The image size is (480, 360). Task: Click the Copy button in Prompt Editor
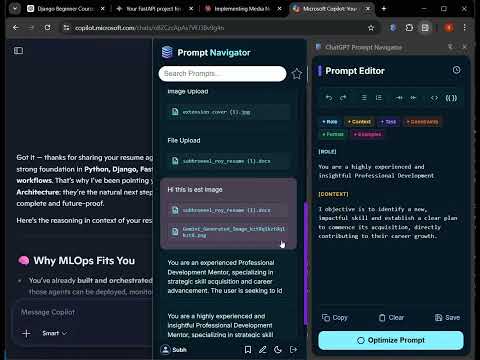coord(335,318)
